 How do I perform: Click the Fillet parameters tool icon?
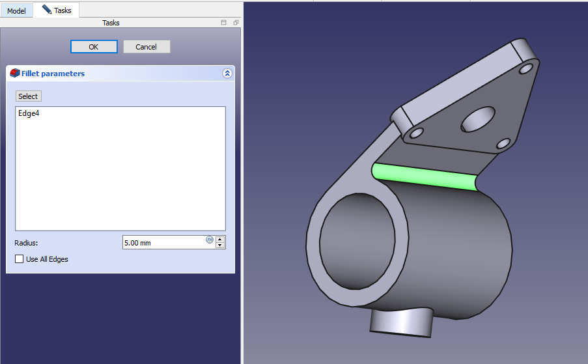point(15,74)
